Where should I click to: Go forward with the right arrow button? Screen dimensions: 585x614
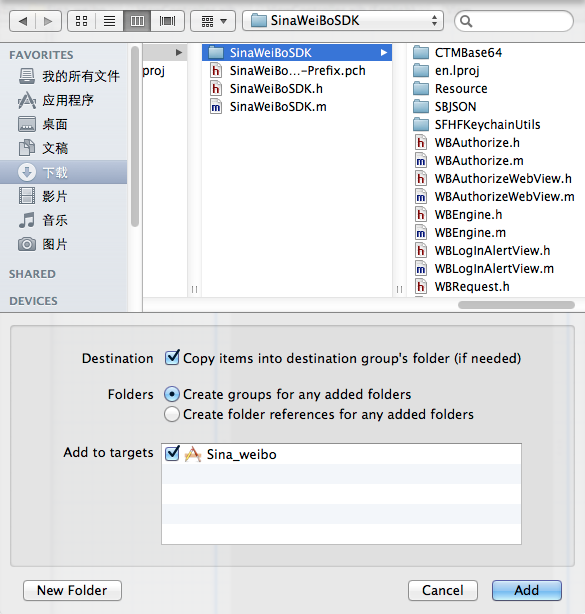48,21
